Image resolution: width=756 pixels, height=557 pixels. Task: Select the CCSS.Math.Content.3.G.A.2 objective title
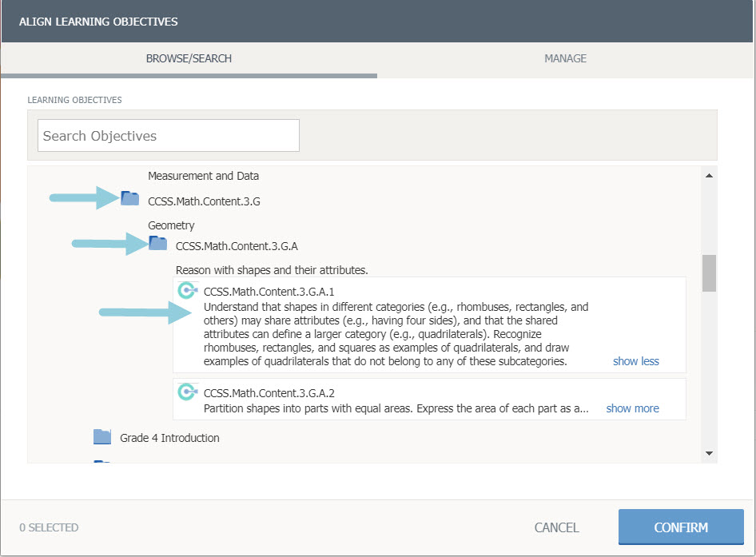click(x=269, y=393)
